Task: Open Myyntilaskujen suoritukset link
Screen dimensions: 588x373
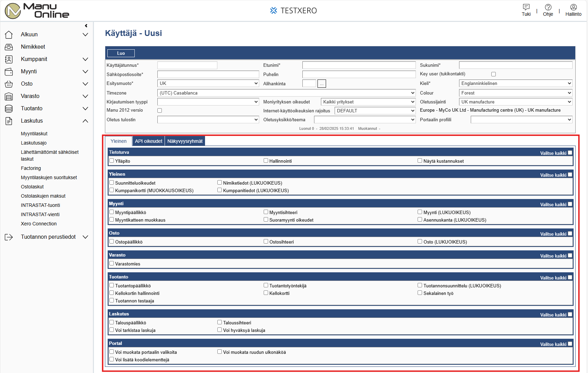Action: (49, 177)
